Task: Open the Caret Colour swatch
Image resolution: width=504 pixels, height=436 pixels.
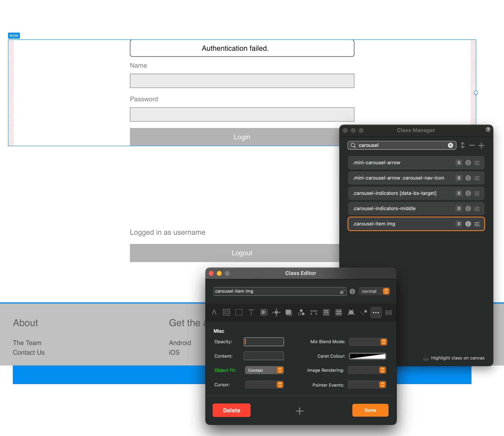Action: click(x=367, y=356)
